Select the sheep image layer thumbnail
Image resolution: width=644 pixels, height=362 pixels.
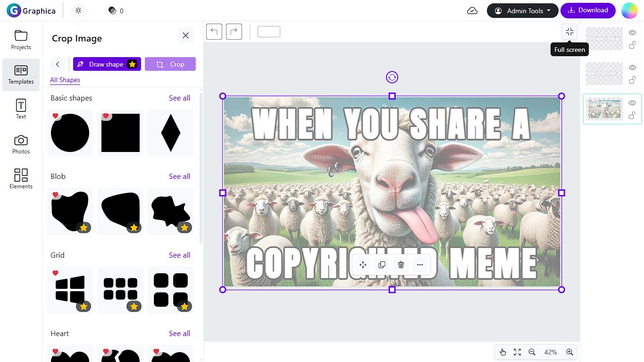604,109
